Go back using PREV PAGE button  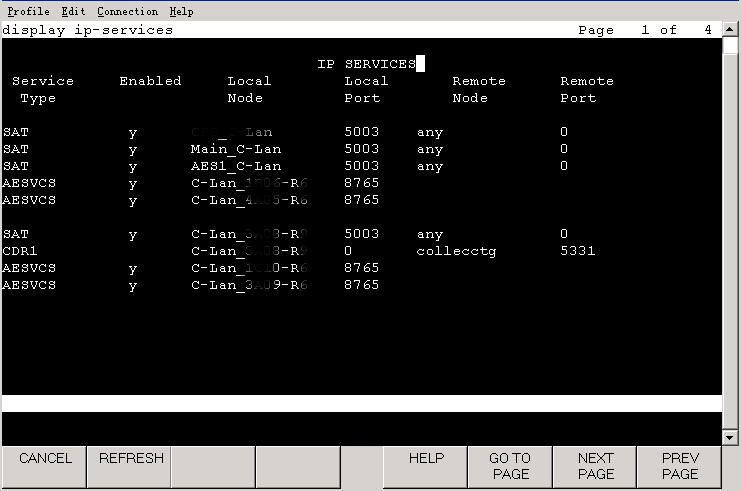680,466
